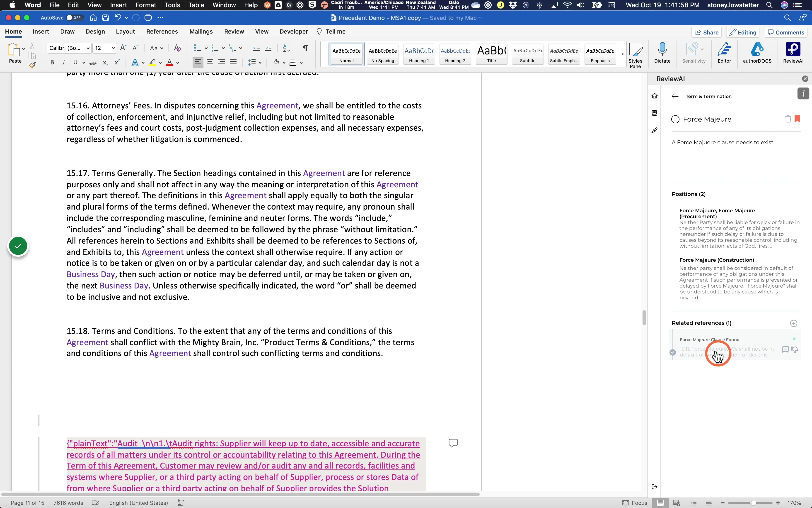Open the ReviewAI document list icon
812x508 pixels.
pyautogui.click(x=654, y=113)
